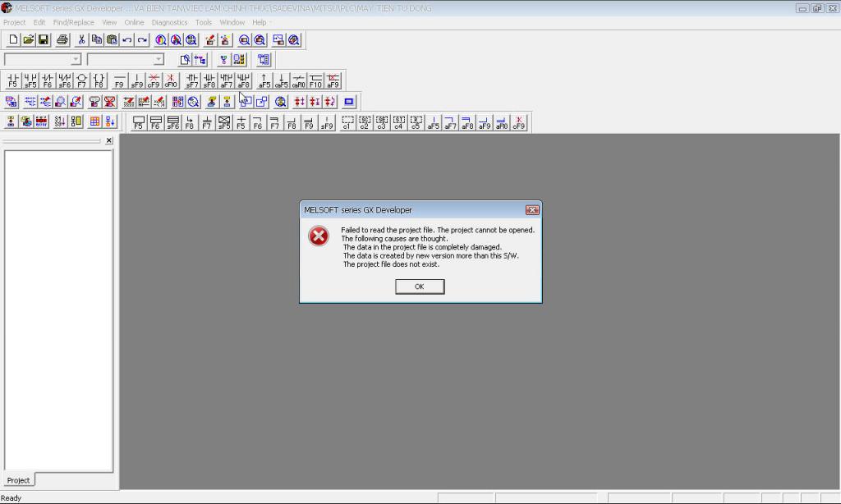
Task: Expand the first toolbar combo box
Action: click(76, 59)
